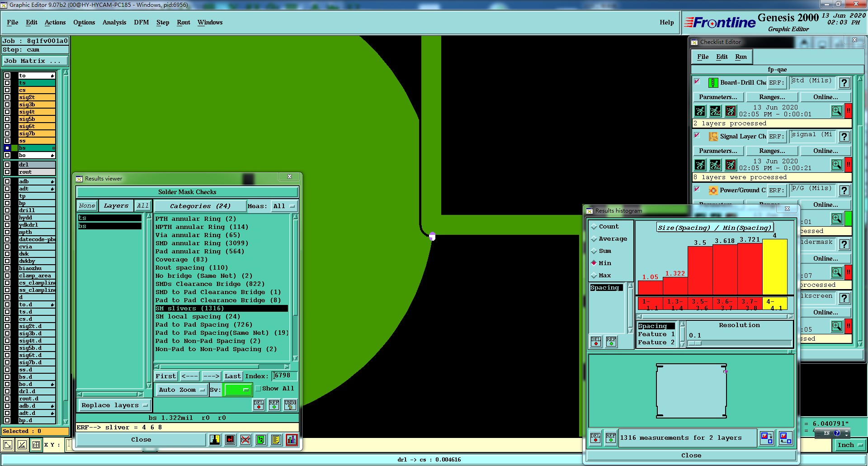The image size is (868, 466).
Task: Open Parameters for Board-Drill Check
Action: tap(718, 97)
